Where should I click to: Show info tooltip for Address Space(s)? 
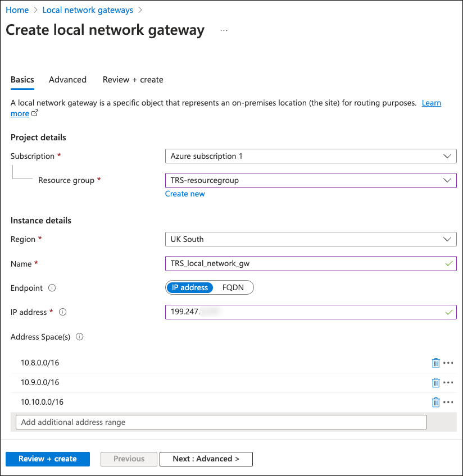(x=79, y=337)
